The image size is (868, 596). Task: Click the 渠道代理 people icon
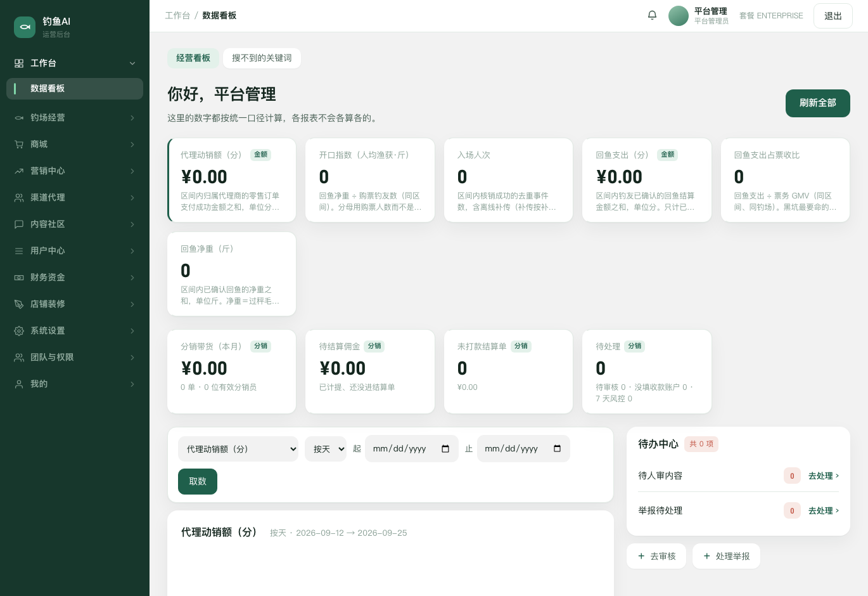[x=19, y=198]
